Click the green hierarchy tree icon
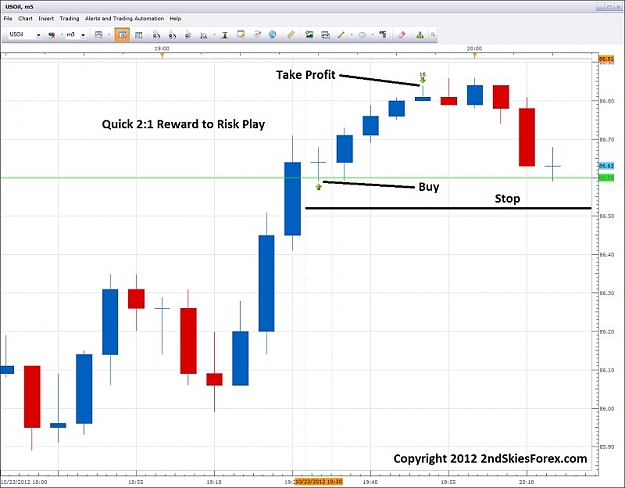The width and height of the screenshot is (625, 488). coord(420,35)
